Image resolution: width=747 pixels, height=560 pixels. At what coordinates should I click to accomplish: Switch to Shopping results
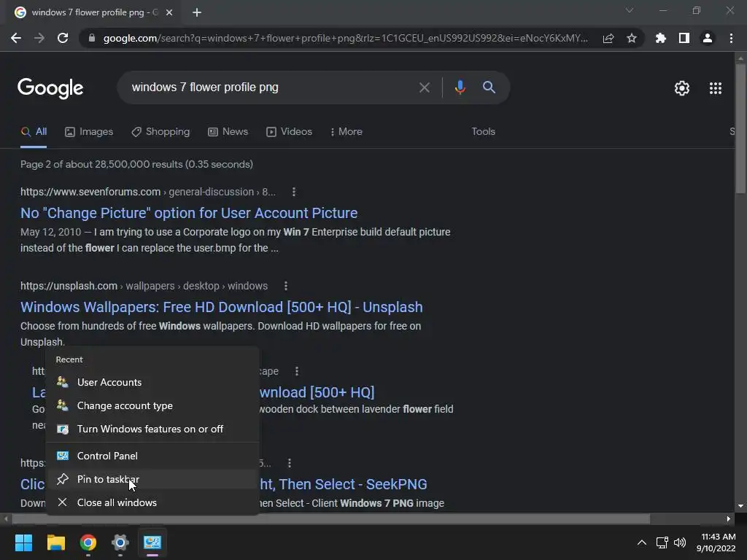point(160,132)
